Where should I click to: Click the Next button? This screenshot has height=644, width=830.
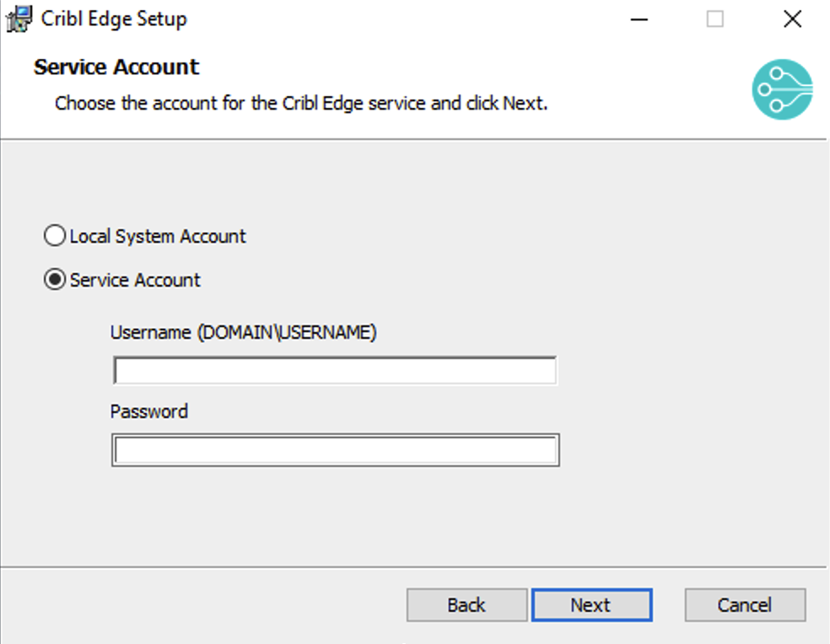[591, 604]
